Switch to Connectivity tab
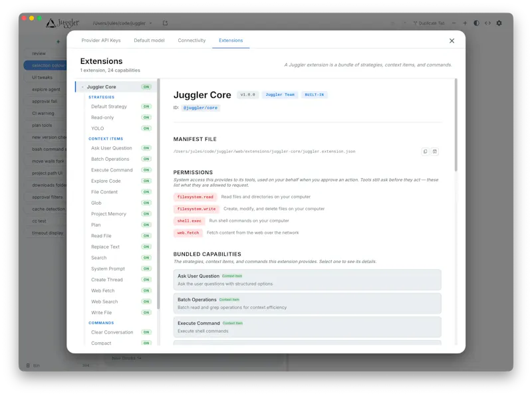This screenshot has height=396, width=532. click(192, 41)
